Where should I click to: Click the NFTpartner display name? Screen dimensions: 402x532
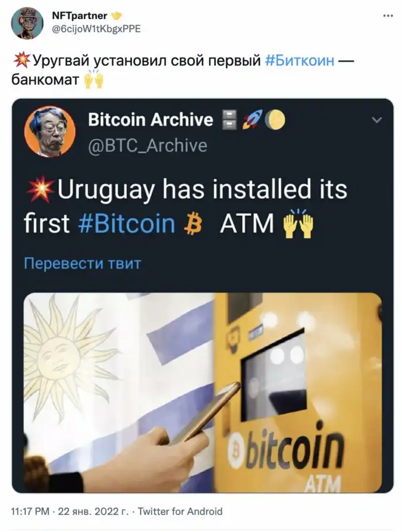80,16
